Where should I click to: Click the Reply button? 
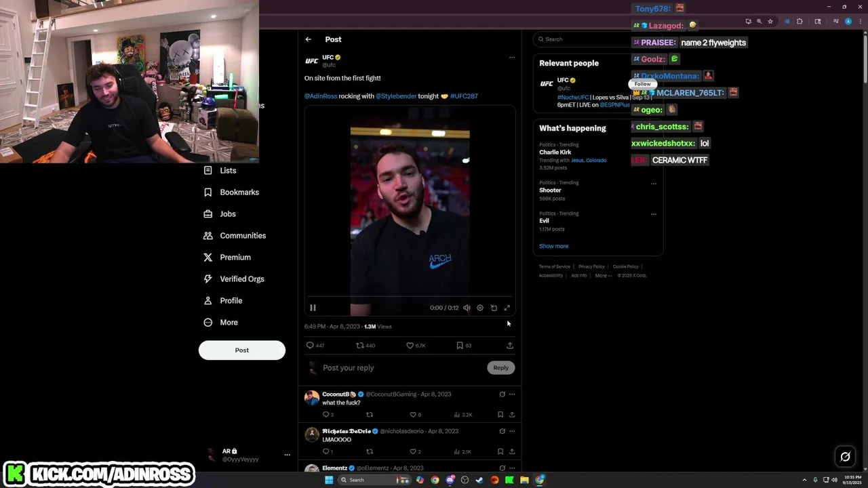pyautogui.click(x=501, y=368)
